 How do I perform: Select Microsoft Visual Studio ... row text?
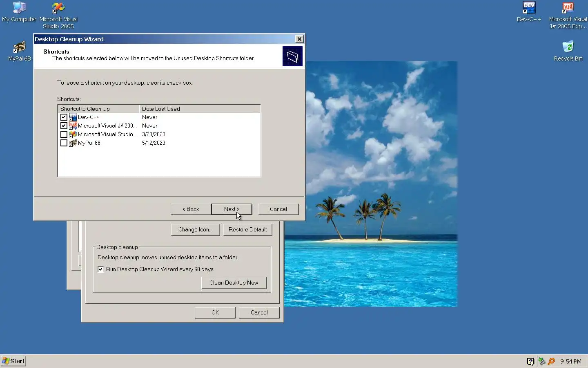(x=108, y=135)
